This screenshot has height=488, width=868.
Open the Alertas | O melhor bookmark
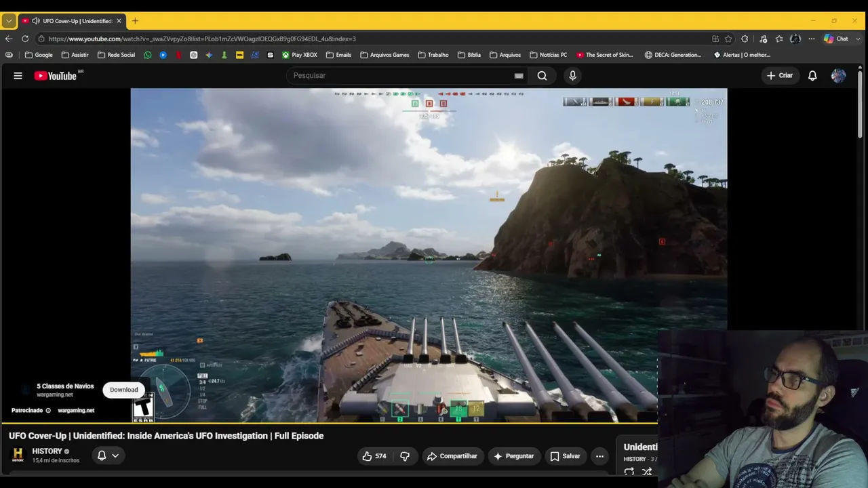pyautogui.click(x=742, y=55)
